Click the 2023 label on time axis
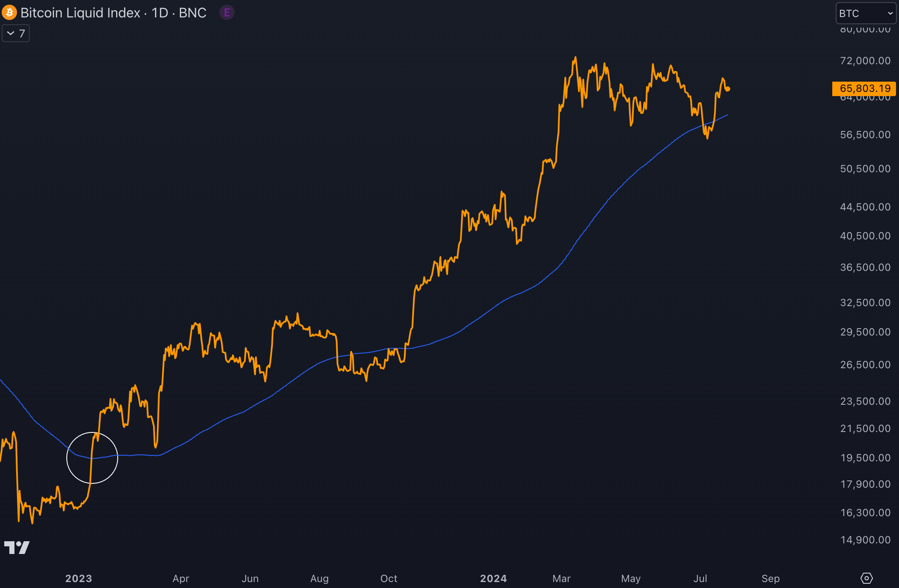 (x=79, y=578)
